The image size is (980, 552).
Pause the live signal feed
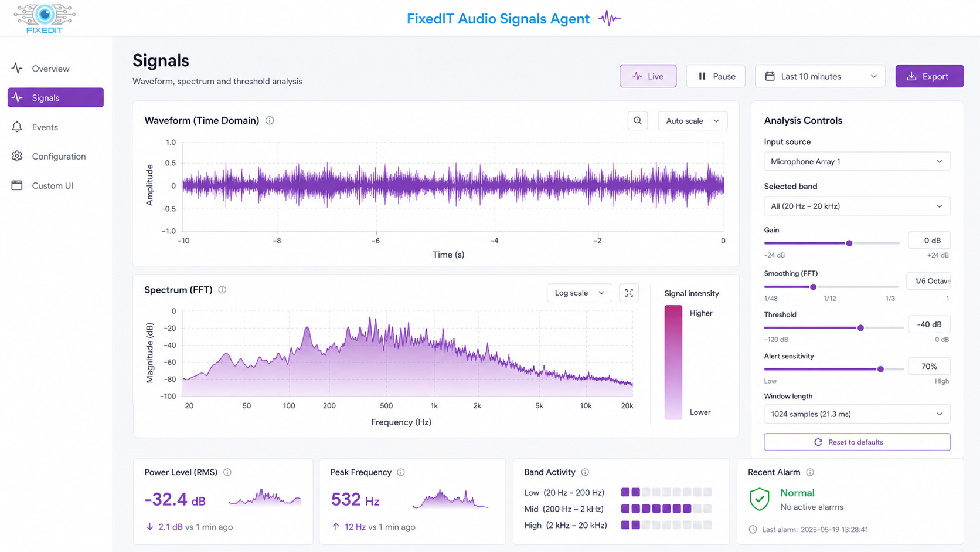(x=716, y=76)
